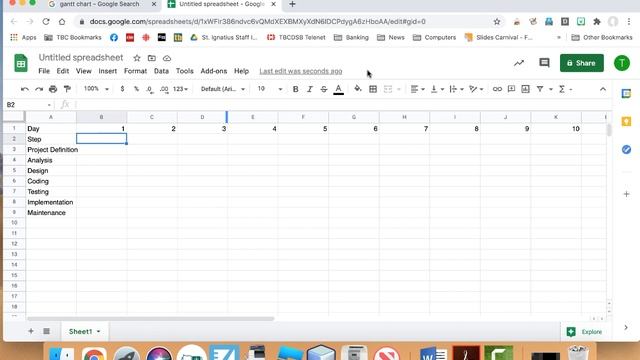Open the zoom level dropdown
This screenshot has height=360, width=640.
pos(96,89)
